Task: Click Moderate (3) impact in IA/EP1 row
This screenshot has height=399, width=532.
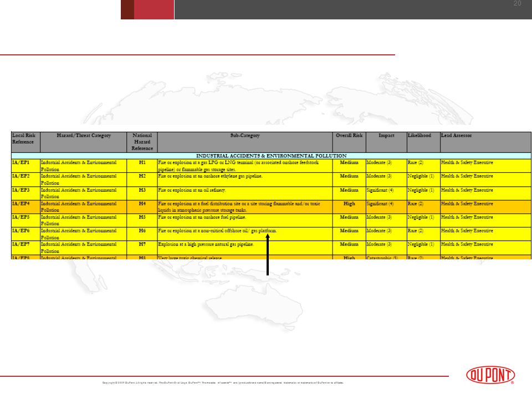Action: 379,162
